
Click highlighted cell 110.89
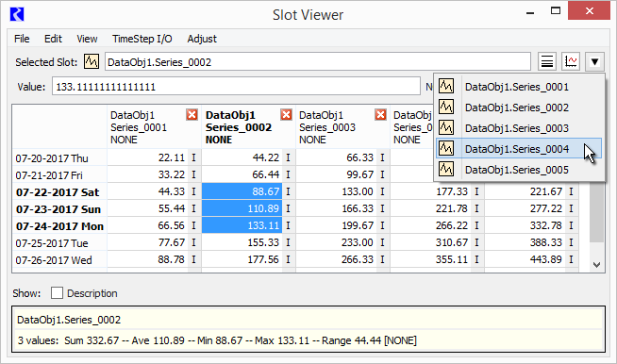242,208
